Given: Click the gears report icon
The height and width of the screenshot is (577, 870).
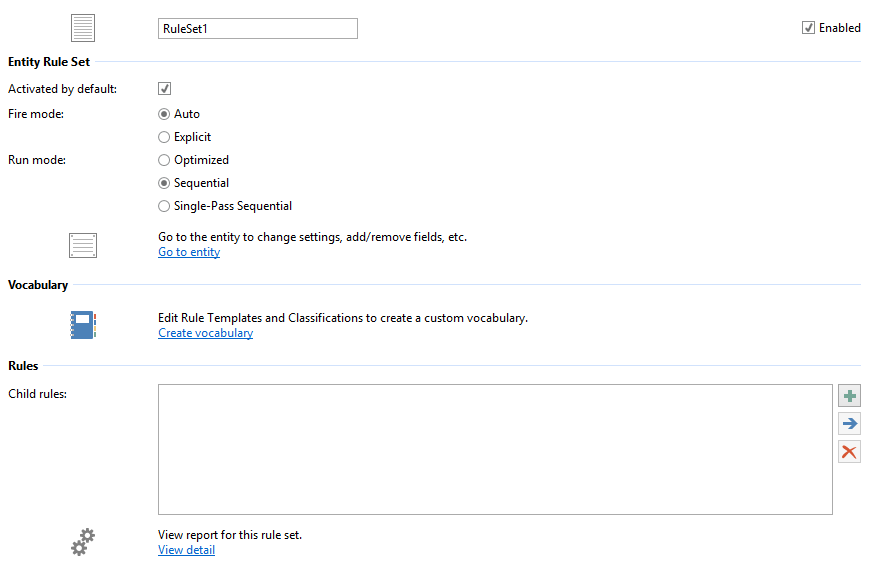Looking at the screenshot, I should pos(83,541).
